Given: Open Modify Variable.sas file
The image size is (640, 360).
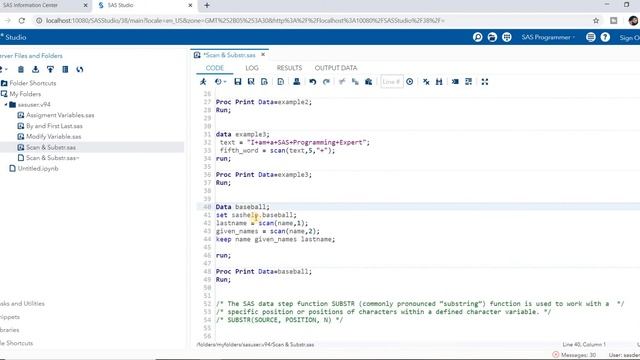Looking at the screenshot, I should (53, 136).
